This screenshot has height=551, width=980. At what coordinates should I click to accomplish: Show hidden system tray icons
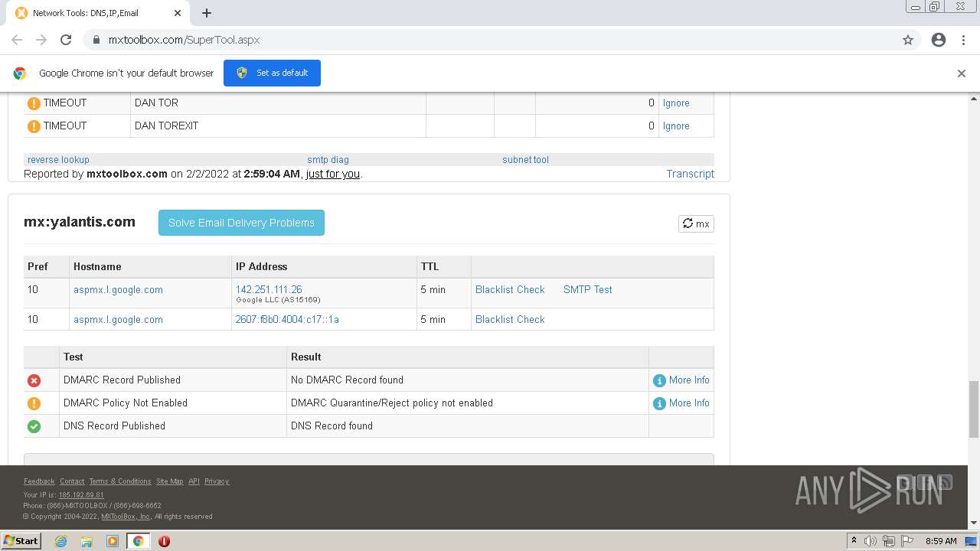coord(854,541)
